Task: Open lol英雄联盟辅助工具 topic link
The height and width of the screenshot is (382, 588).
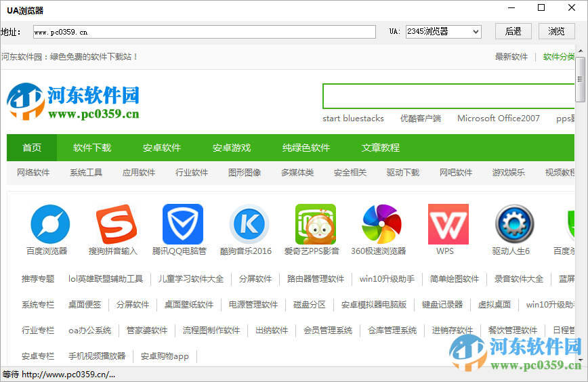Action: point(106,279)
